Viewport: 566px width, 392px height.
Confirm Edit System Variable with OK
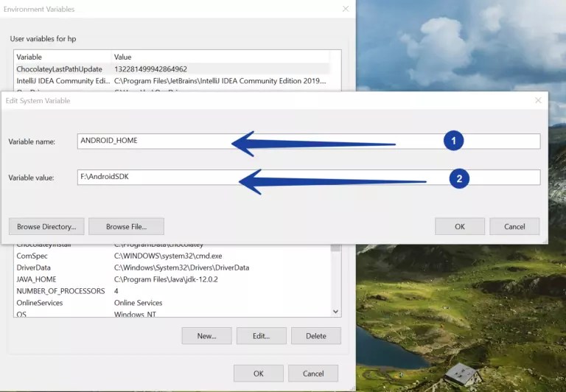point(460,226)
